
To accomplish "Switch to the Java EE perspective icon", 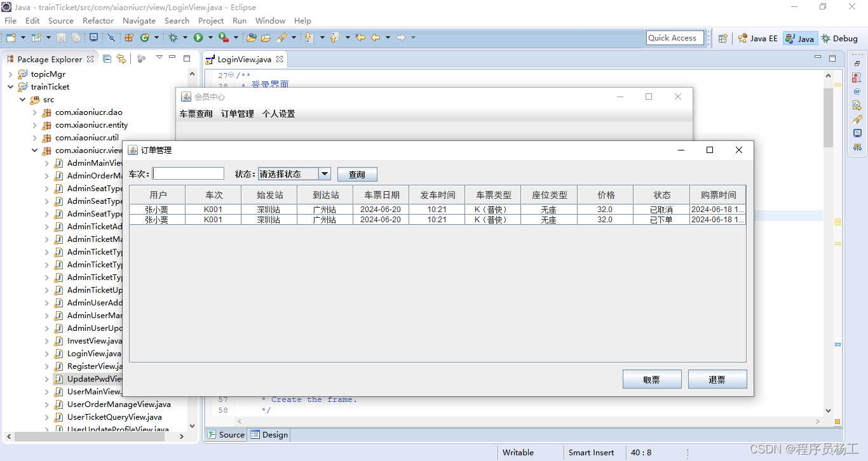I will click(757, 37).
